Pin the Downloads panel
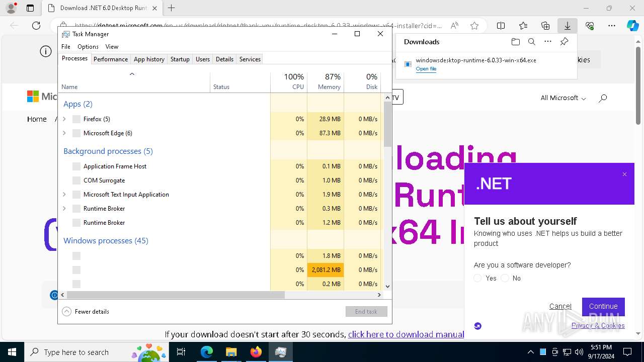Viewport: 644px width, 362px height. pyautogui.click(x=564, y=42)
